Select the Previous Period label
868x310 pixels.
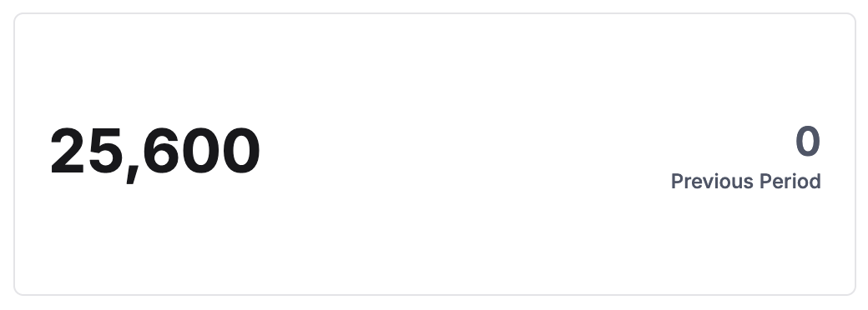tap(745, 181)
